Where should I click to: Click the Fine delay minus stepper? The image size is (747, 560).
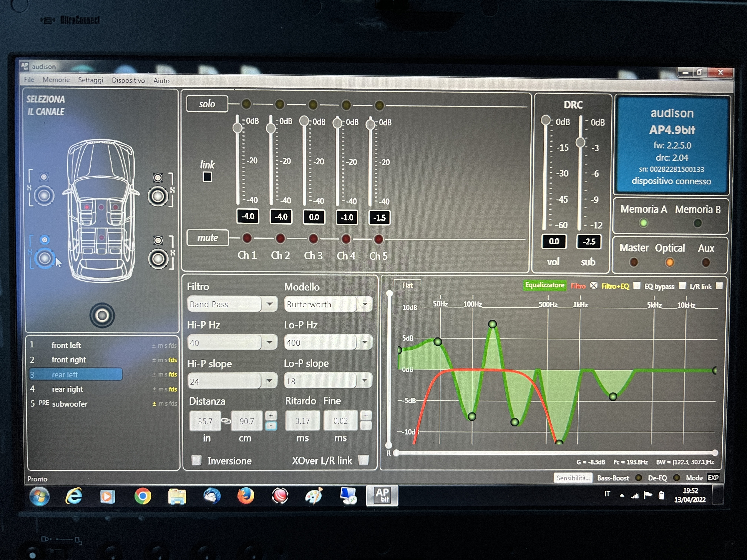click(366, 425)
